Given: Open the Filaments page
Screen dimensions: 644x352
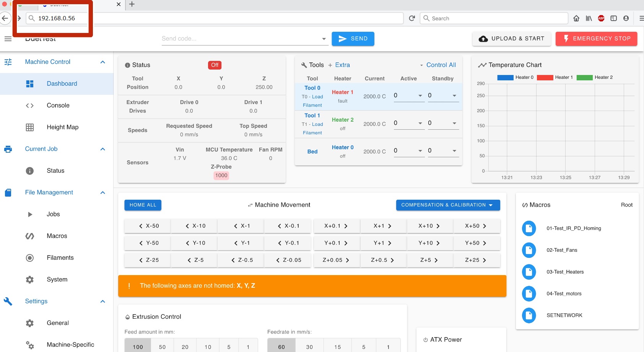Looking at the screenshot, I should (x=57, y=258).
